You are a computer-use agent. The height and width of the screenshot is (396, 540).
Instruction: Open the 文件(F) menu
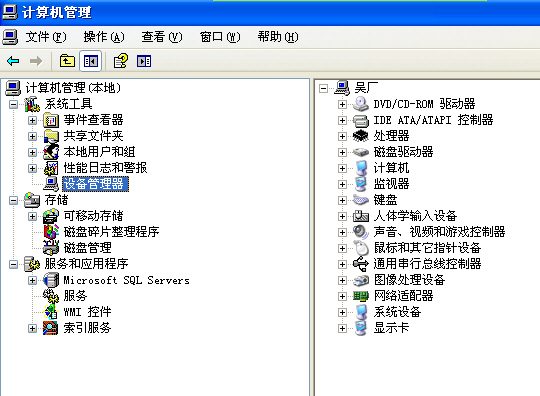[45, 37]
